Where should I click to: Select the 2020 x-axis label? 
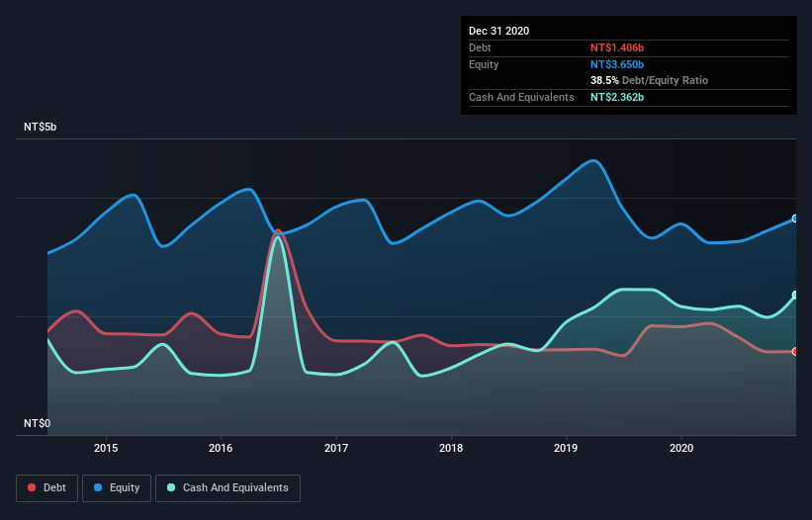click(681, 448)
